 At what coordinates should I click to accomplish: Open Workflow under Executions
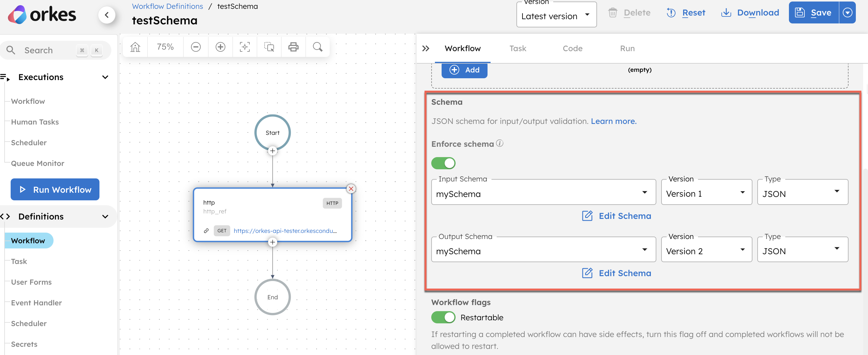coord(28,101)
